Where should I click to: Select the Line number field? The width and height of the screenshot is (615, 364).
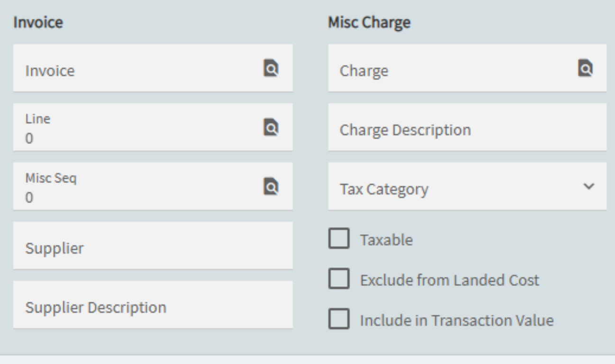(153, 127)
